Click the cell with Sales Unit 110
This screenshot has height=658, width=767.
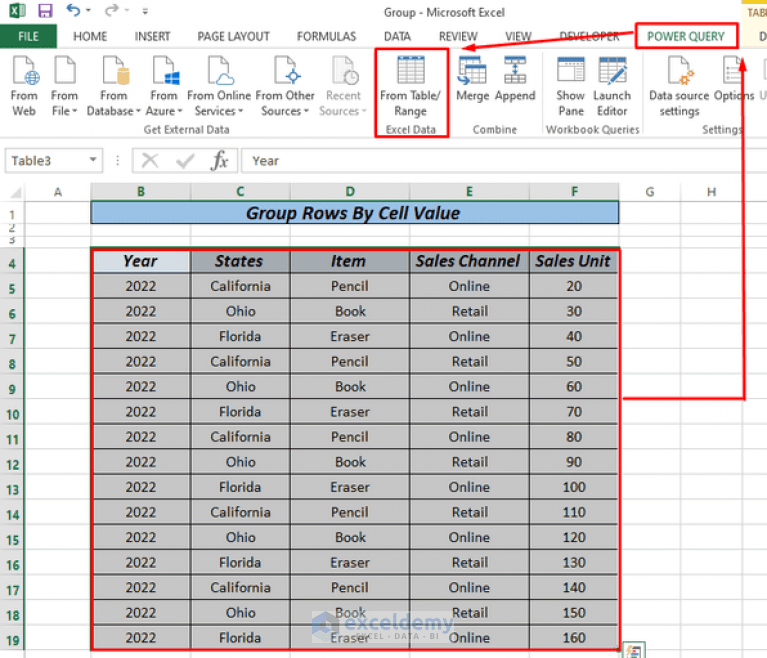pos(574,512)
